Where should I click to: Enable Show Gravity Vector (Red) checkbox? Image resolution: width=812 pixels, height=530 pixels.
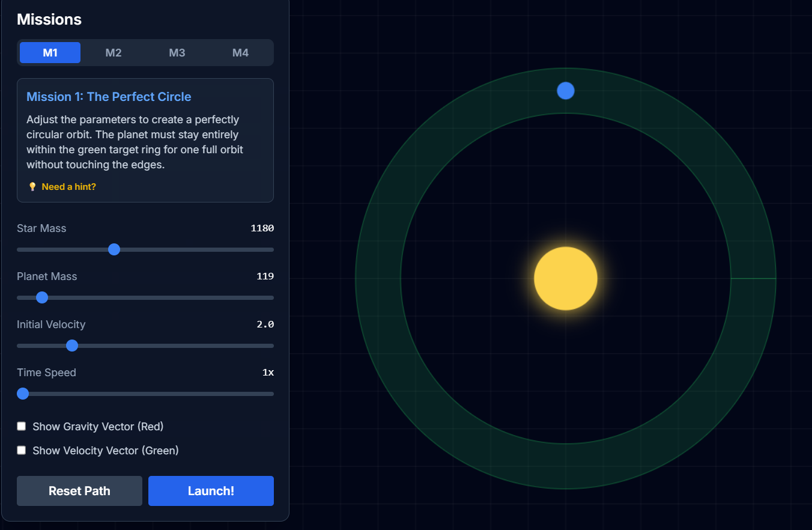(x=22, y=426)
